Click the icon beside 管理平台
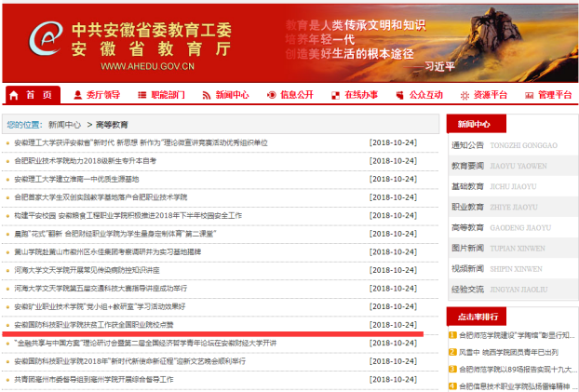This screenshot has height=392, width=579. [529, 95]
